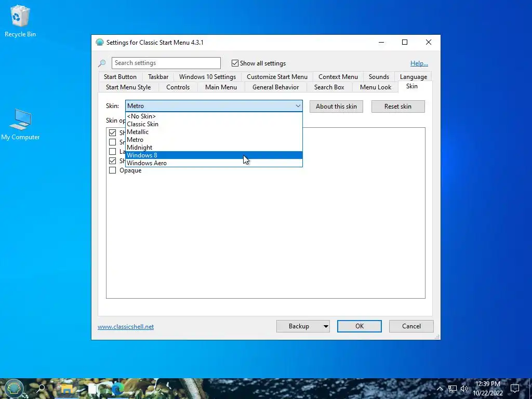Click About this skin button
The image size is (532, 399).
coord(336,107)
